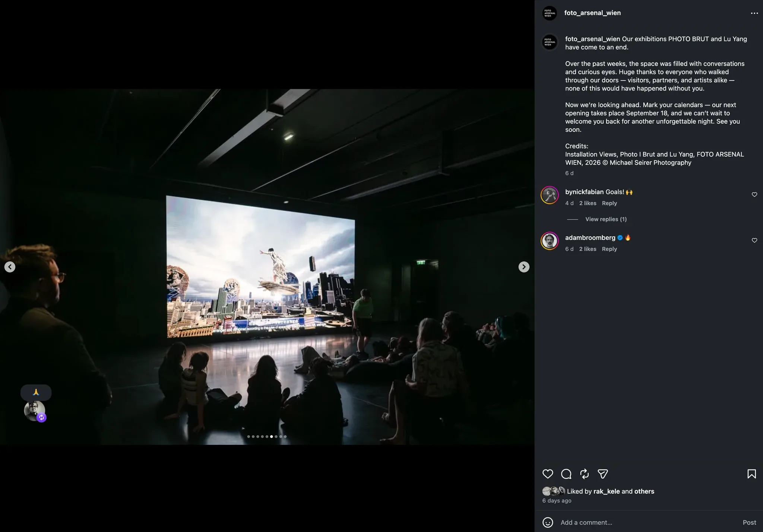
Task: Like the post with the heart icon
Action: click(x=548, y=474)
